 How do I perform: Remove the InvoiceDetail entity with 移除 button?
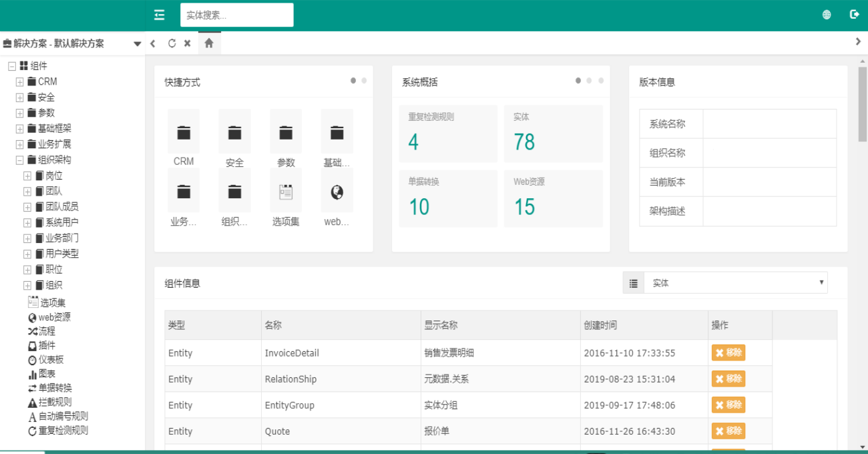coord(728,353)
